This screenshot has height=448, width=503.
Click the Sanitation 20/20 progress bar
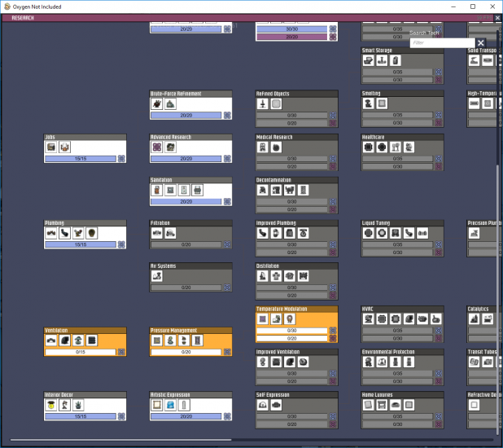click(x=186, y=202)
